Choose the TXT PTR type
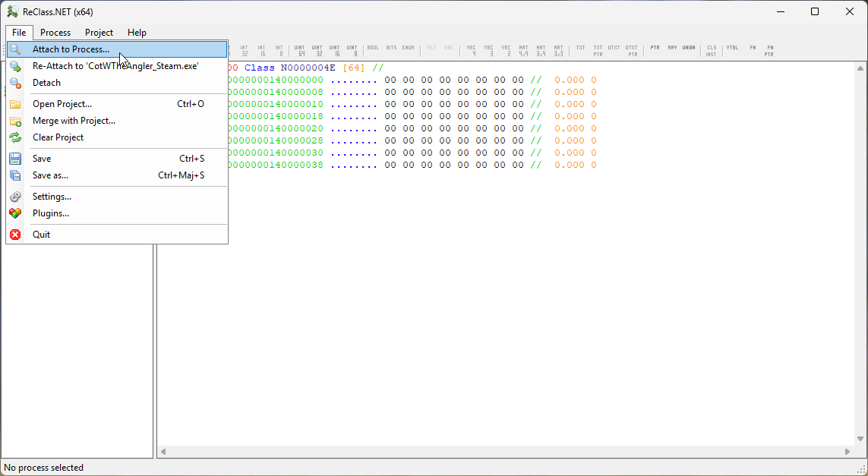This screenshot has height=476, width=868. 598,51
